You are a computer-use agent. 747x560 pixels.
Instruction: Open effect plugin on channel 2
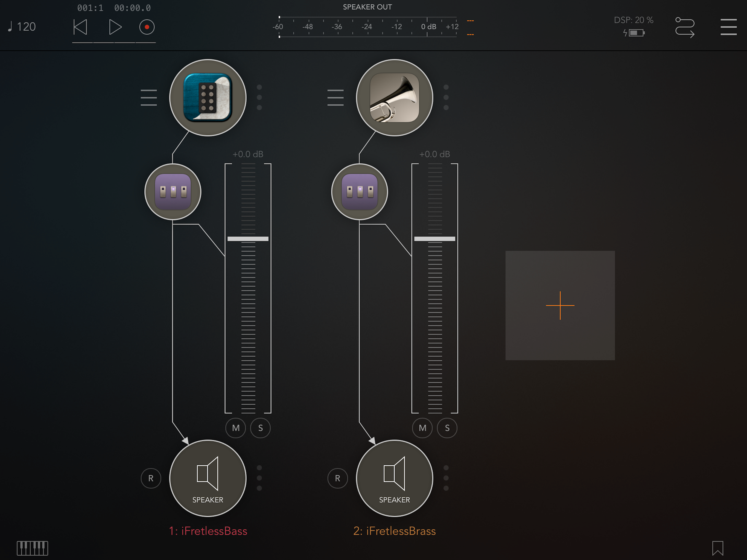coord(359,192)
